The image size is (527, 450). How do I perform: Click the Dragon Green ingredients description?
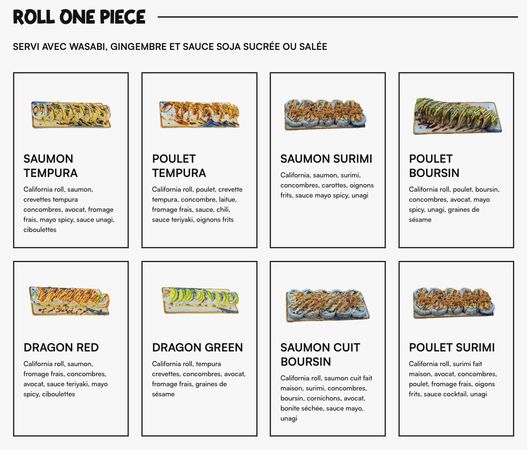pos(198,379)
